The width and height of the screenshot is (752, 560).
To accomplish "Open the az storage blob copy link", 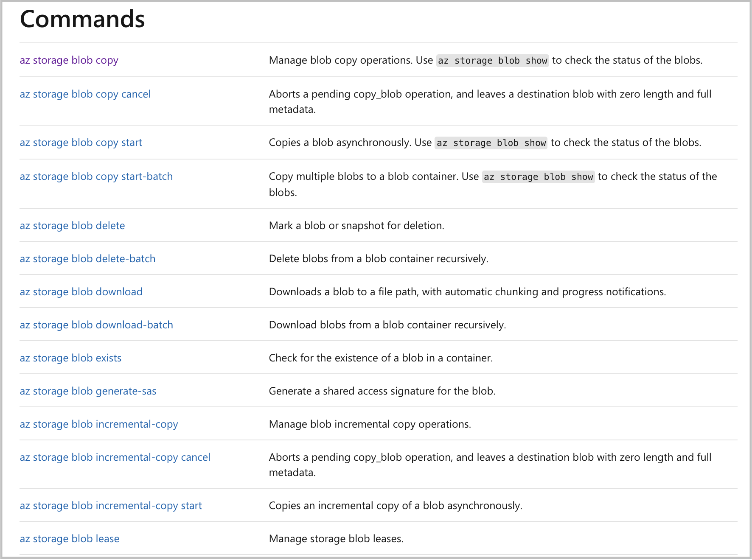I will pos(69,60).
